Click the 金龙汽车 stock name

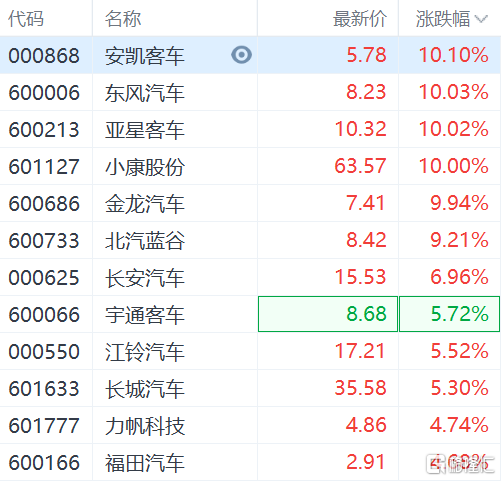[145, 203]
